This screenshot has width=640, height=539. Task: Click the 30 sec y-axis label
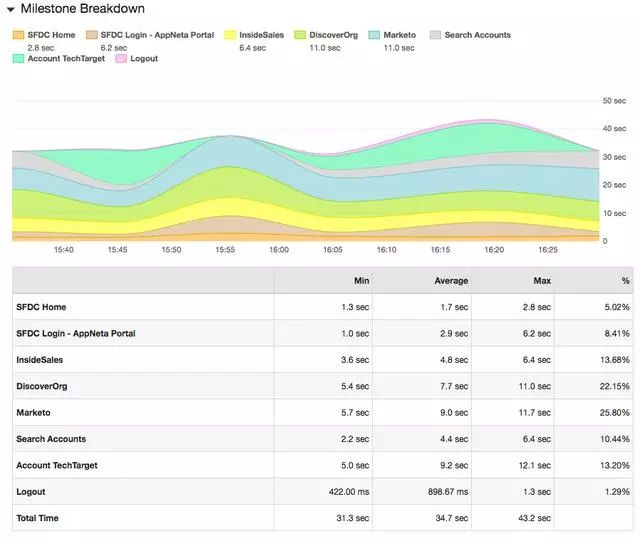[614, 157]
